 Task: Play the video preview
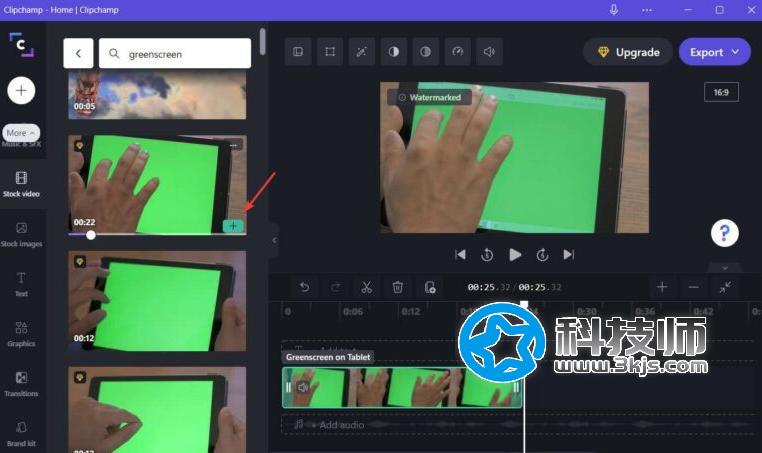point(515,255)
